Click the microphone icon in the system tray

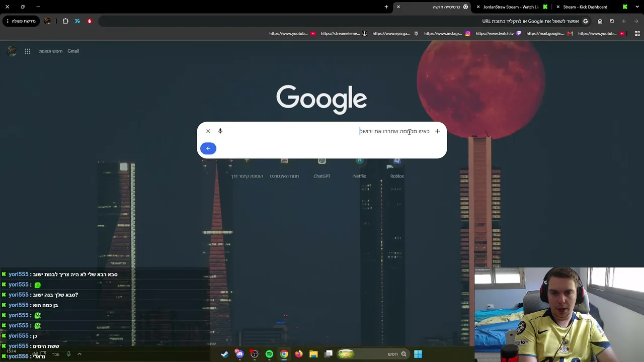click(x=68, y=354)
